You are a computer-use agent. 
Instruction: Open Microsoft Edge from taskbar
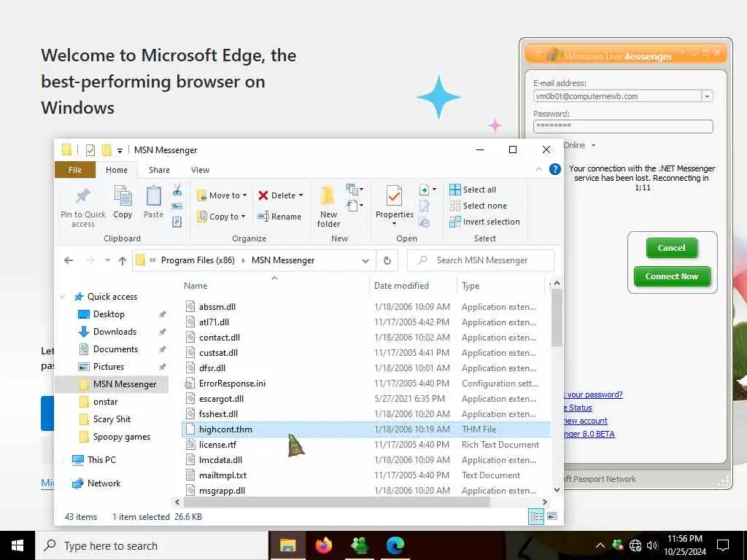[395, 545]
